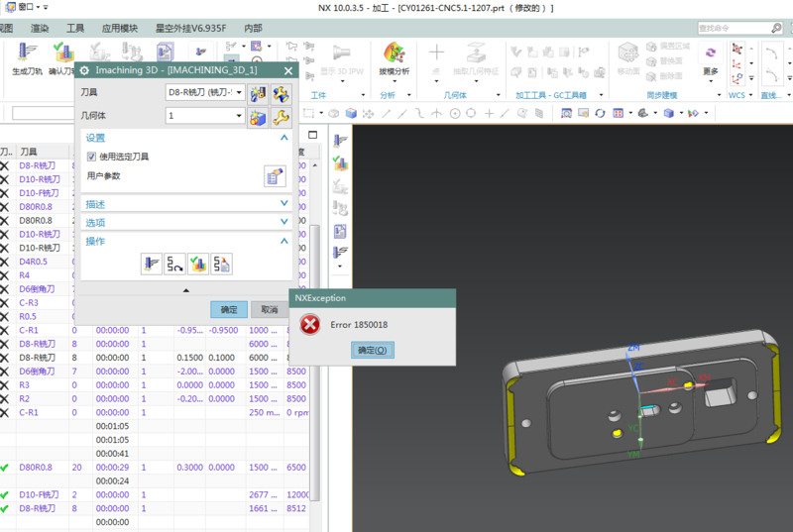Image resolution: width=793 pixels, height=532 pixels.
Task: Click the rotate view icon in view toolbar
Action: pyautogui.click(x=600, y=113)
